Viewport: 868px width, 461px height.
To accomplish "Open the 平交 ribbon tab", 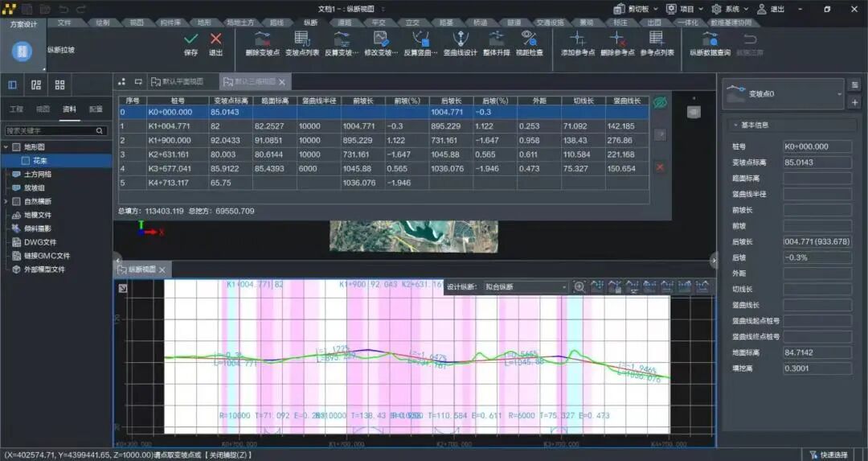I will 379,23.
